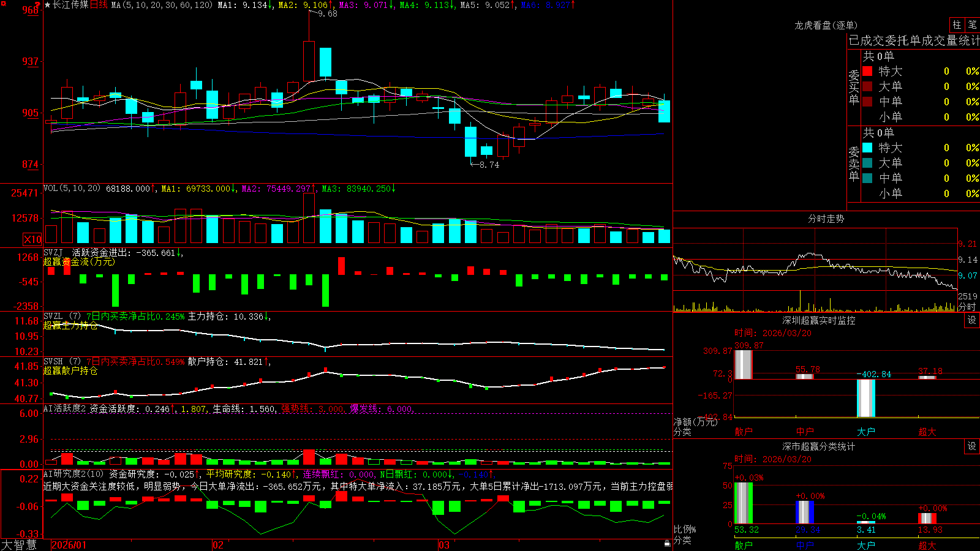The width and height of the screenshot is (980, 551).
Task: Click the 委买单 section label
Action: coord(854,88)
